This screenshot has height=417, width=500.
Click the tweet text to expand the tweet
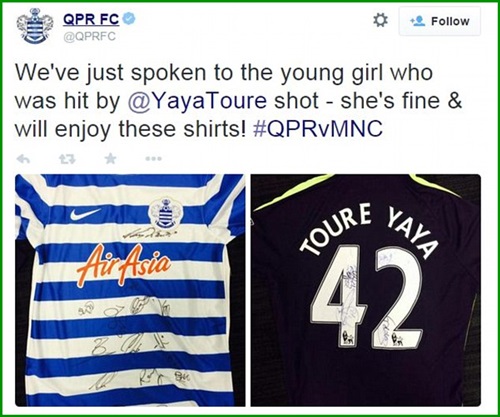click(238, 101)
